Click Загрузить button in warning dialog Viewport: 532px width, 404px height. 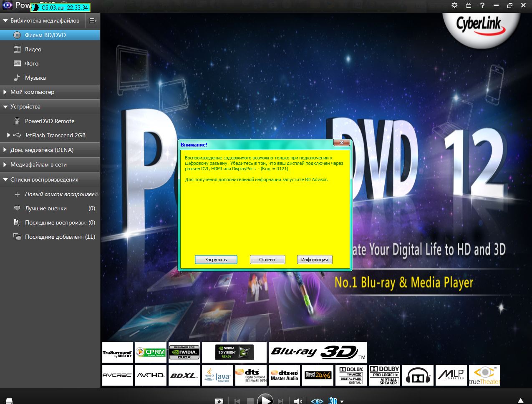[x=216, y=260]
